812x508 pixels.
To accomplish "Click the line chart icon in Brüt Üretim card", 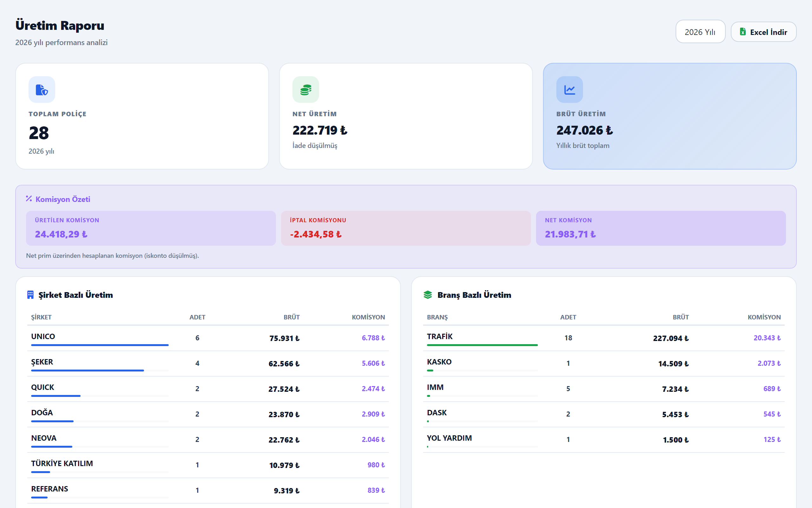I will pos(569,89).
